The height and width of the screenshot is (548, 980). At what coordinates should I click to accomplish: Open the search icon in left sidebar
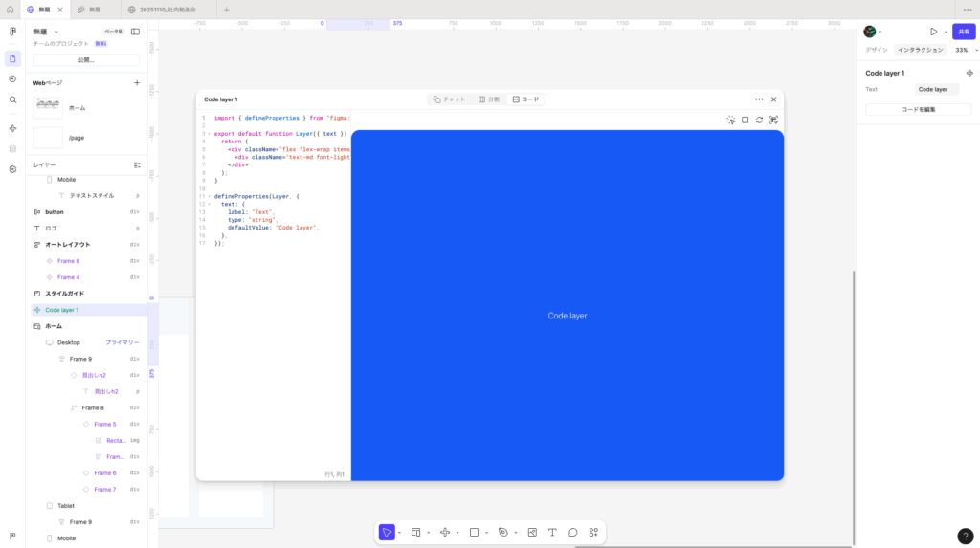coord(12,99)
